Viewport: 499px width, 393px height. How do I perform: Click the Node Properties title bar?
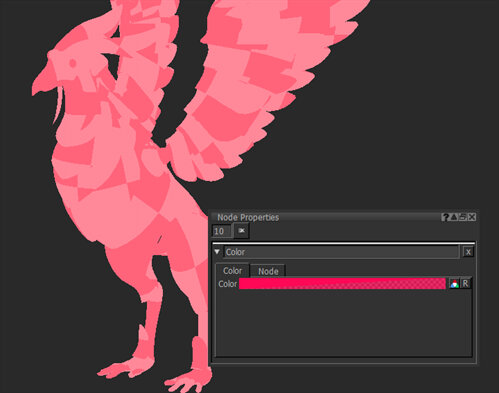(327, 217)
